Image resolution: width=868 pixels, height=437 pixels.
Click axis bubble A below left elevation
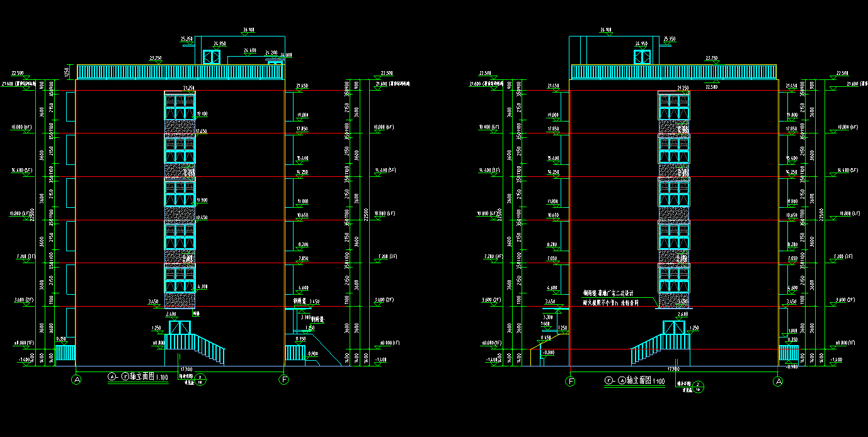coord(77,380)
